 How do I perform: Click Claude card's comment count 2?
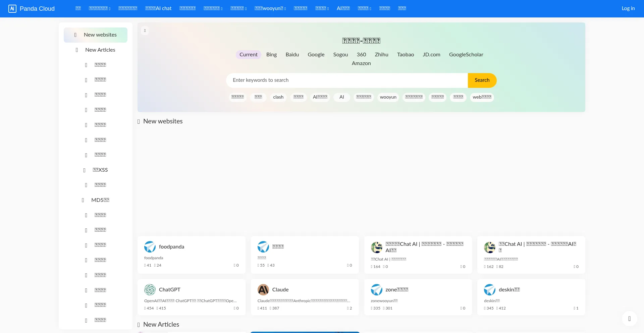tap(350, 309)
